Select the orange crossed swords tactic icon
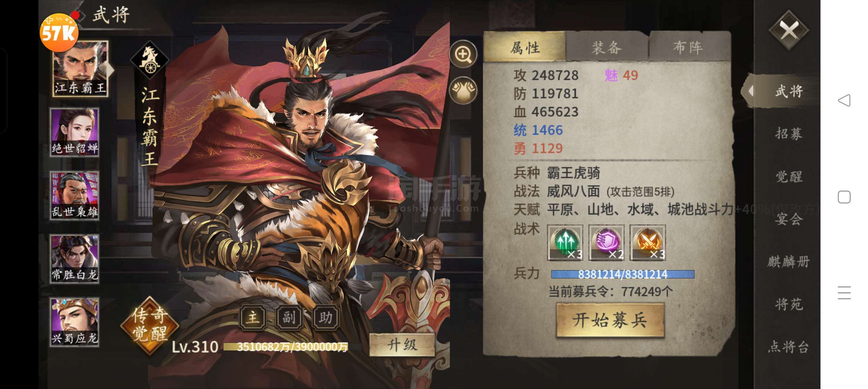Screen dimensions: 868x389 (x=648, y=242)
